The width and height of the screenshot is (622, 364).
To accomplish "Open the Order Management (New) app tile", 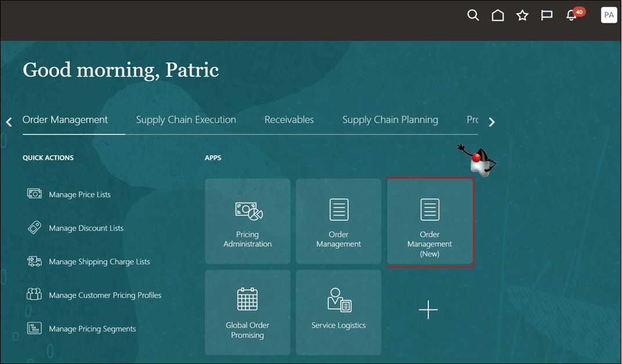I will (429, 222).
